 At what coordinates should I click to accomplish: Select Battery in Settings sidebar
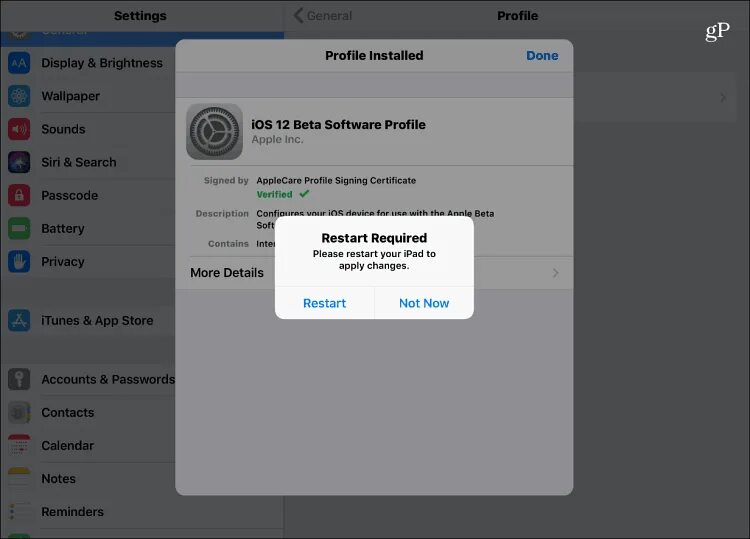pos(63,229)
